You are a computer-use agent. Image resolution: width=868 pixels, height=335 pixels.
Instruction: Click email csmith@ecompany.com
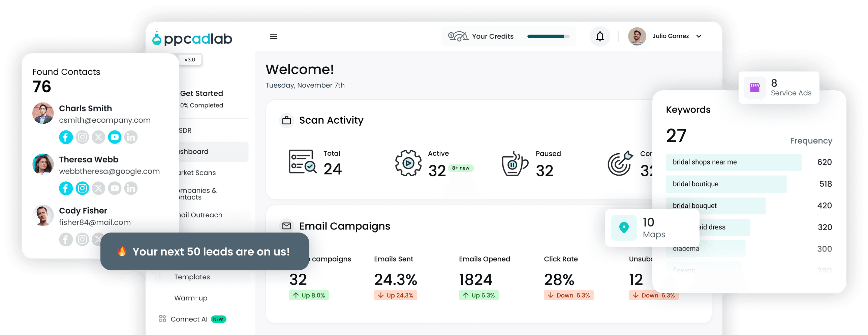click(105, 120)
